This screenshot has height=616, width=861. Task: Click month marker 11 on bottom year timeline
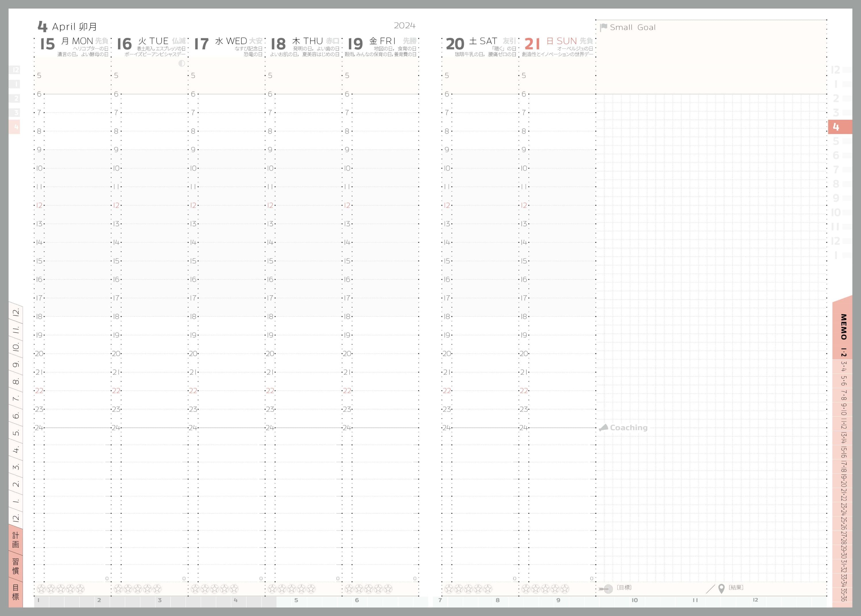[695, 600]
